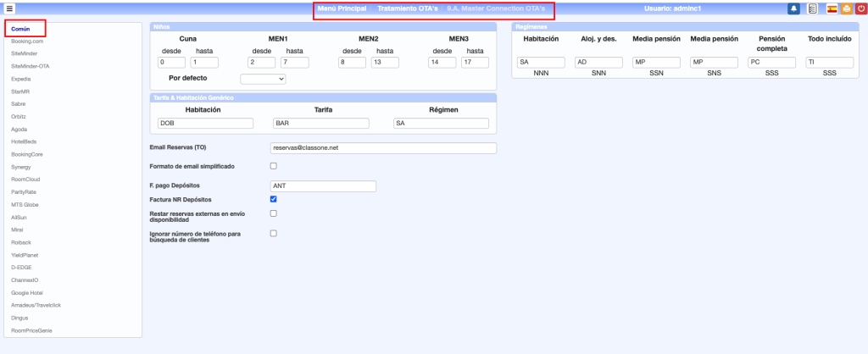Click the notifications bell icon
868x354 pixels.
pos(793,8)
